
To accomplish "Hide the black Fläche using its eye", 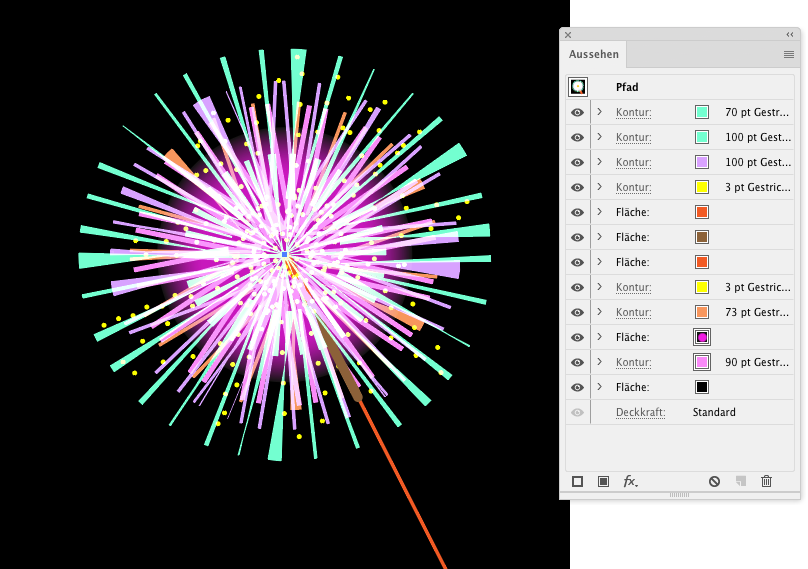I will [578, 388].
